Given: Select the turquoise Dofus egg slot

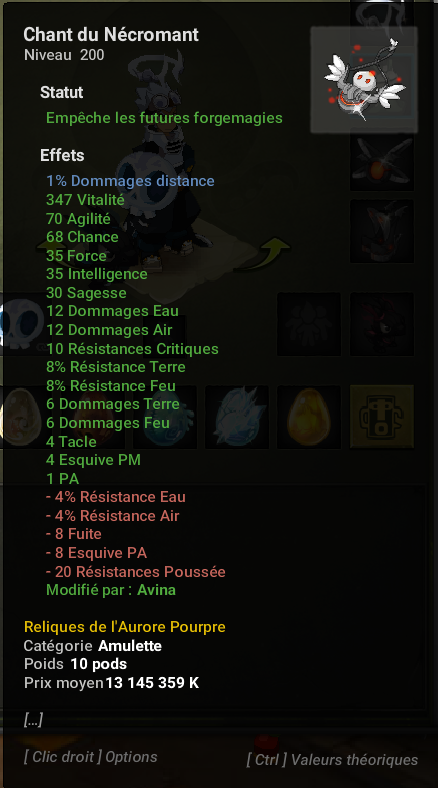Looking at the screenshot, I should coord(165,417).
